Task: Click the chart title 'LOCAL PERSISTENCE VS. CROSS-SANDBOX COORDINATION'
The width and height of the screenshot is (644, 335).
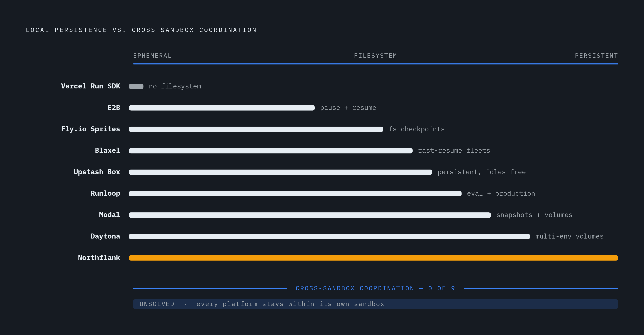Action: (x=141, y=30)
